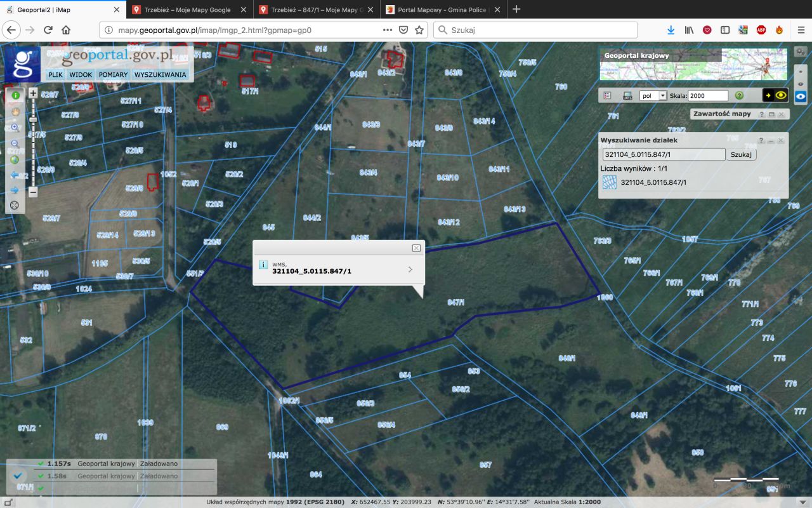The height and width of the screenshot is (508, 812).
Task: Open the WYSZUKIWANIA menu
Action: [160, 74]
